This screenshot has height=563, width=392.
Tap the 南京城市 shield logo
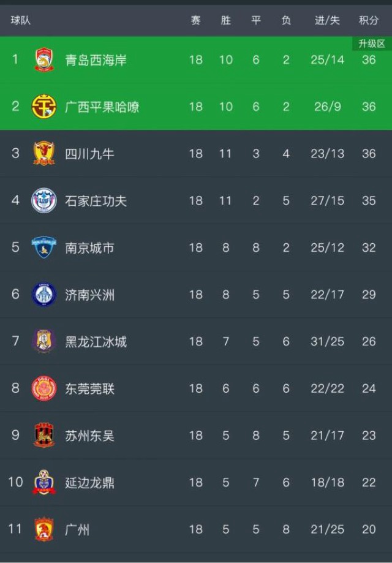pyautogui.click(x=43, y=248)
